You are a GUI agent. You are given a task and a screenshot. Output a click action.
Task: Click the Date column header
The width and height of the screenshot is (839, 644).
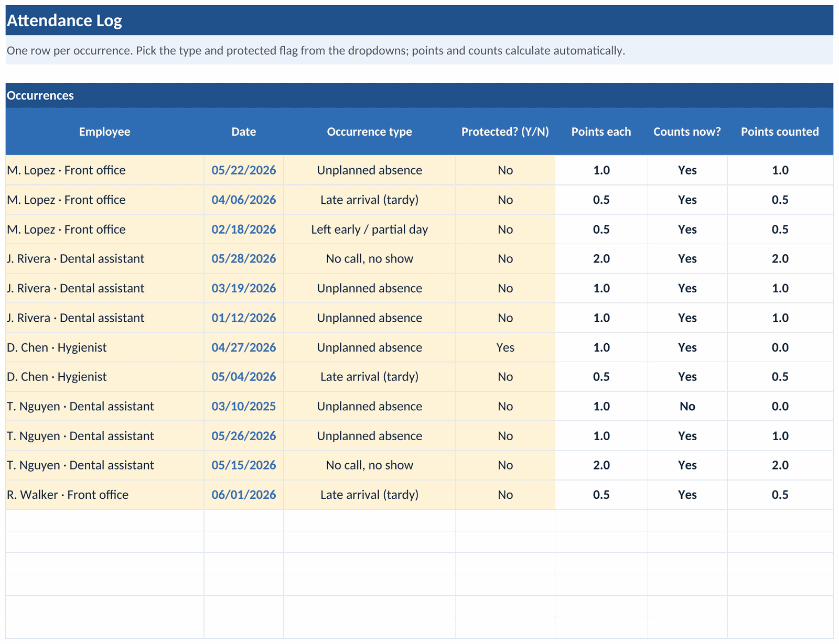point(244,132)
